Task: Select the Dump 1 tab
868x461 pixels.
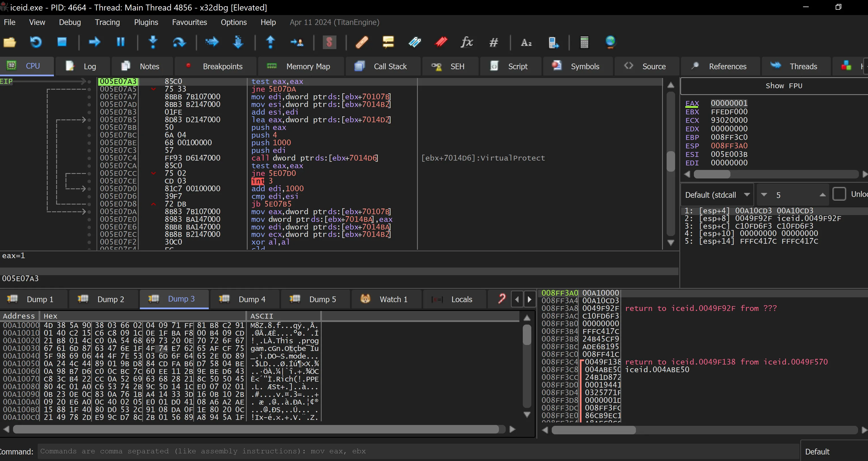Action: pyautogui.click(x=34, y=299)
